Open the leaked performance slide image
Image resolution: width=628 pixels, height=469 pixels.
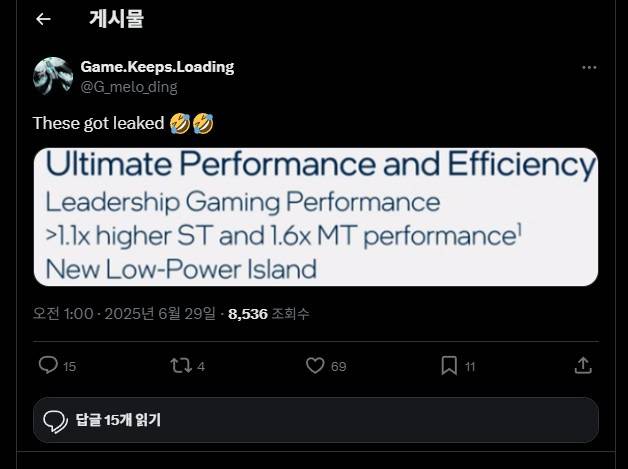tap(315, 217)
